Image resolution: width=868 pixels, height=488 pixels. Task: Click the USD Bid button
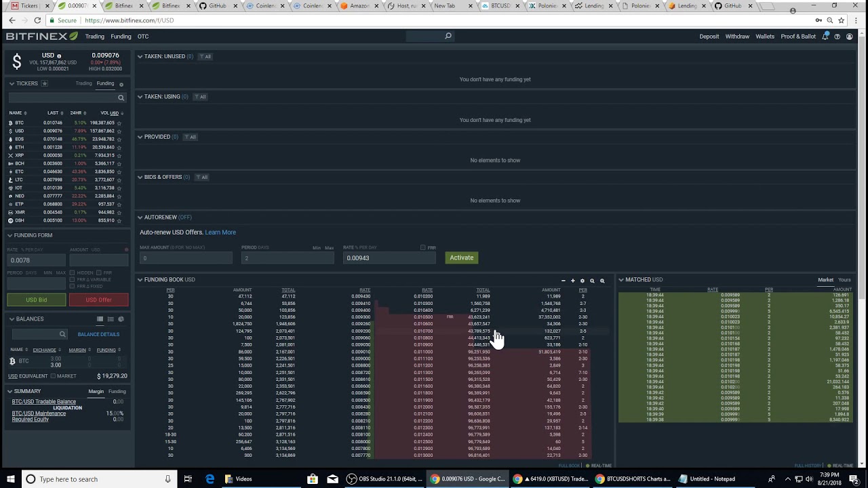[37, 300]
